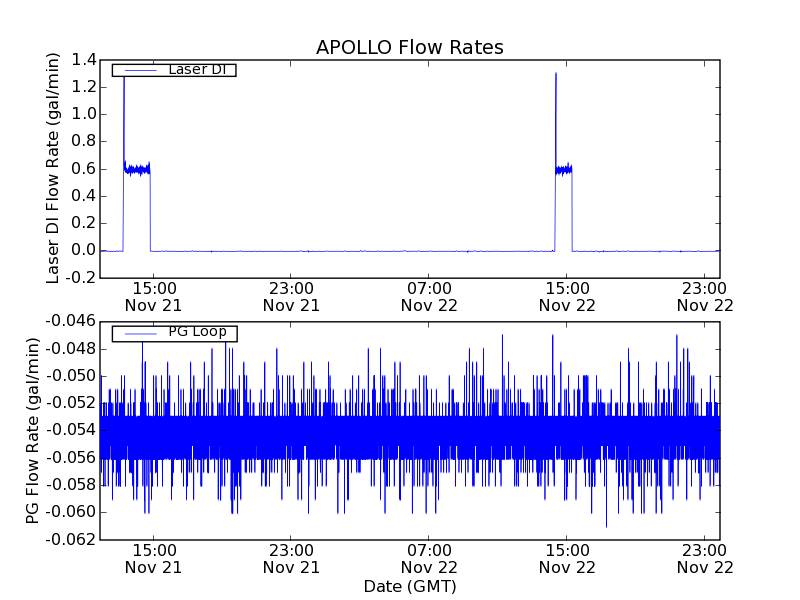Click top chart's '15:00 Nov 22' date label
The image size is (800, 600).
pos(567,297)
